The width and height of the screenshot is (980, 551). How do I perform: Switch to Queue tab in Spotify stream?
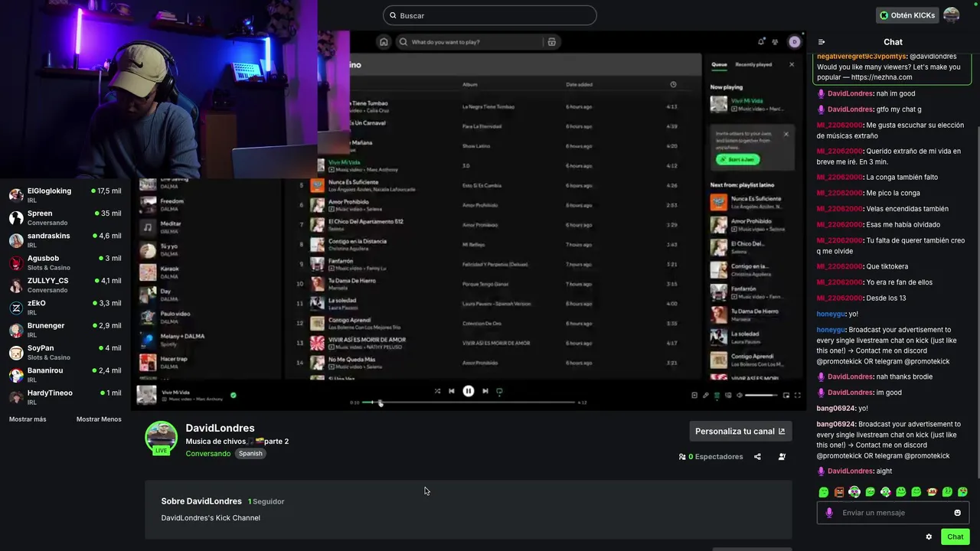tap(719, 64)
